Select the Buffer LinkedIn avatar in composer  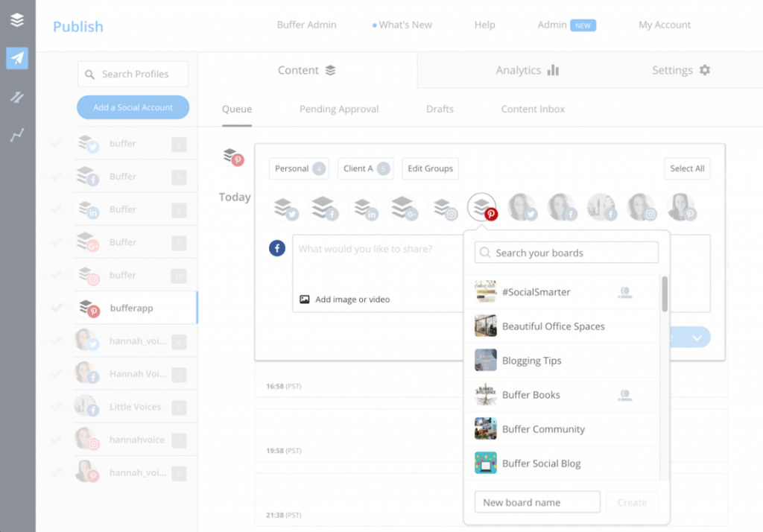click(364, 208)
